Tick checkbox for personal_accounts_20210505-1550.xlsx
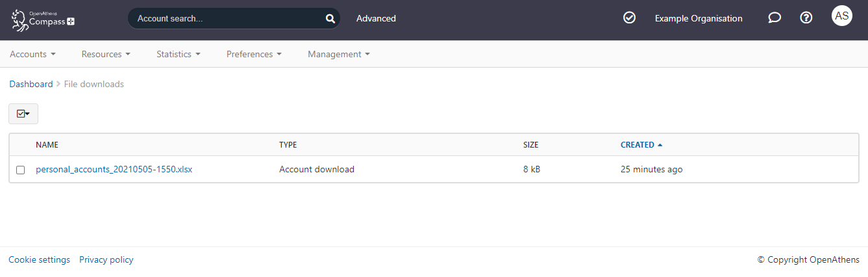The width and height of the screenshot is (868, 277). point(21,170)
